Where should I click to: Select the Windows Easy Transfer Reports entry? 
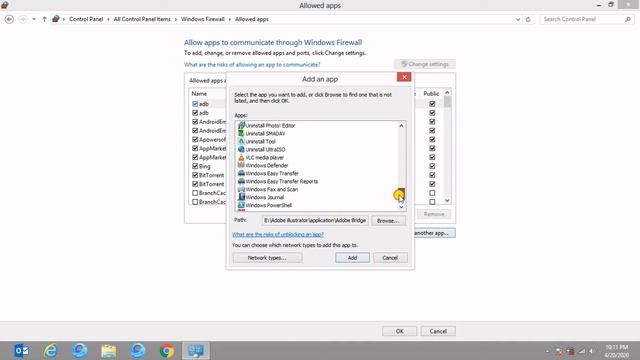(282, 181)
